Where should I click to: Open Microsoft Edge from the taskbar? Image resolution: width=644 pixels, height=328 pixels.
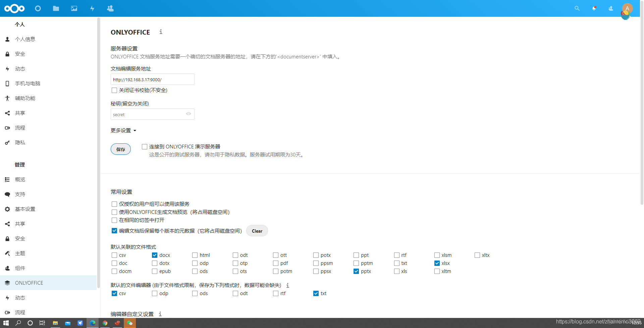tap(93, 323)
